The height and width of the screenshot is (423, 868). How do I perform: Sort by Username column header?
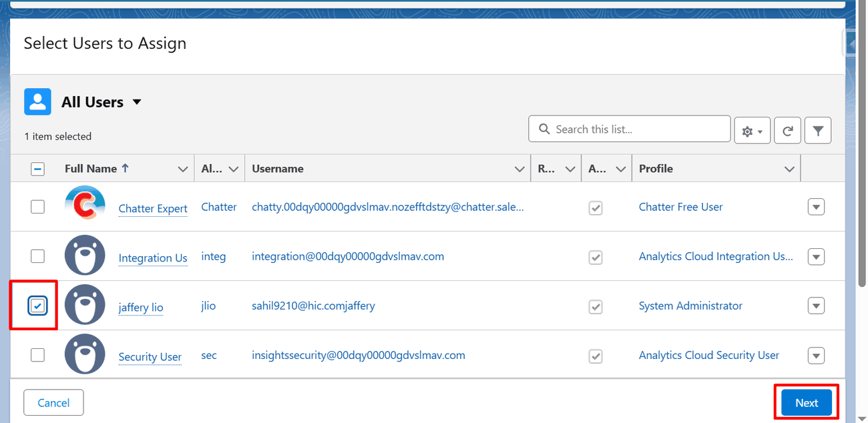tap(278, 169)
